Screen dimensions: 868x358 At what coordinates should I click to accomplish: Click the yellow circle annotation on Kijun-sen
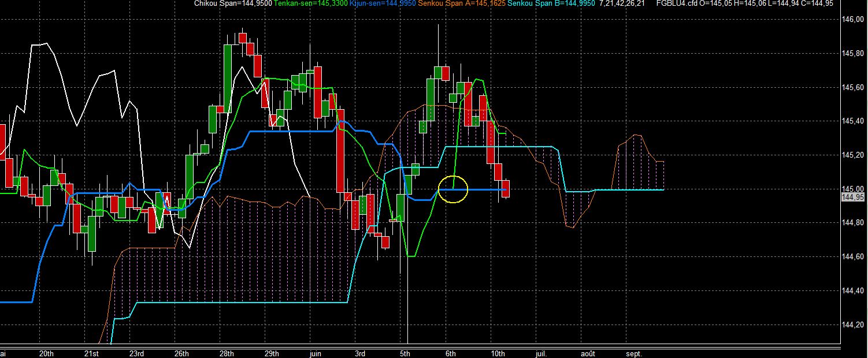click(453, 189)
